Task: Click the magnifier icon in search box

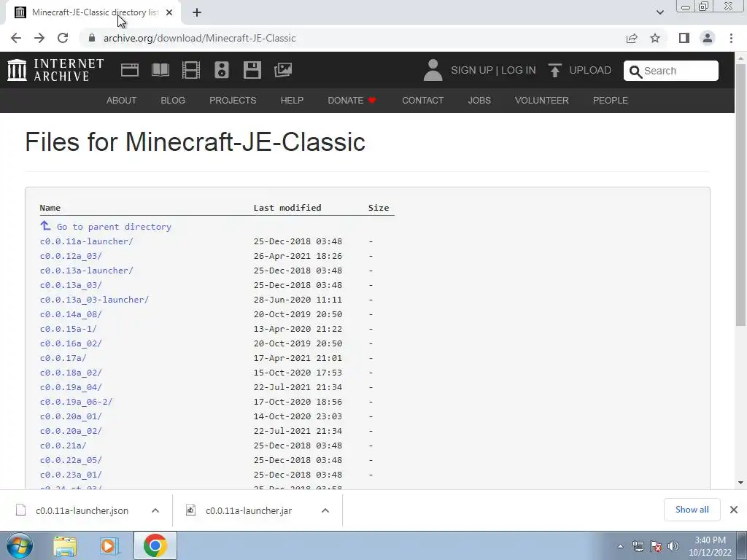Action: [635, 71]
